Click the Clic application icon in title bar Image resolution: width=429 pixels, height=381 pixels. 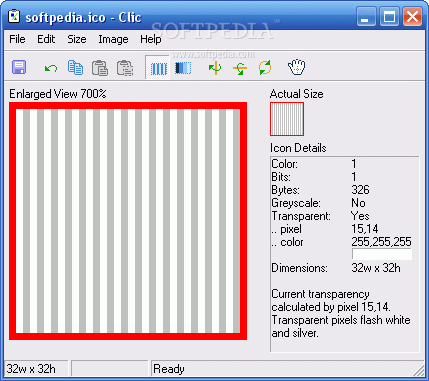14,16
